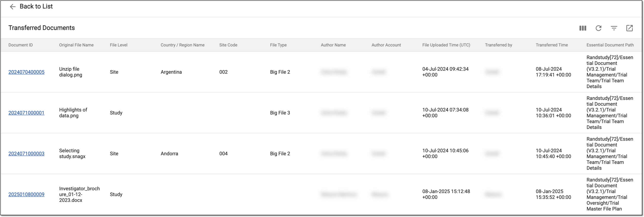Click the export/open in new window icon

pos(629,28)
